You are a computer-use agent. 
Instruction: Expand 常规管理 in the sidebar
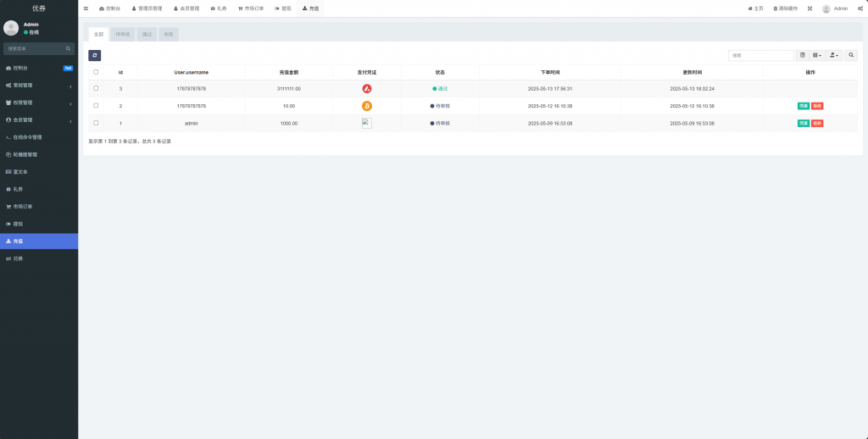pos(39,85)
